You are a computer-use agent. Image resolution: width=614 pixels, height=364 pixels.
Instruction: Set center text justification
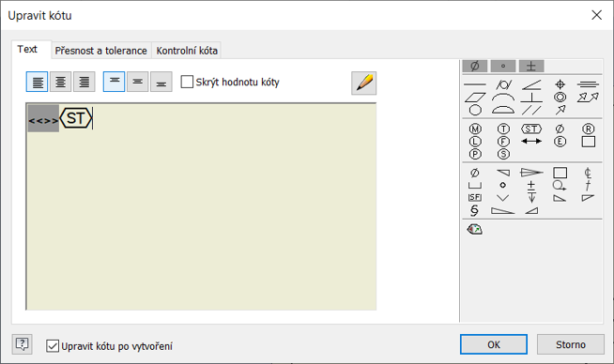pos(61,82)
